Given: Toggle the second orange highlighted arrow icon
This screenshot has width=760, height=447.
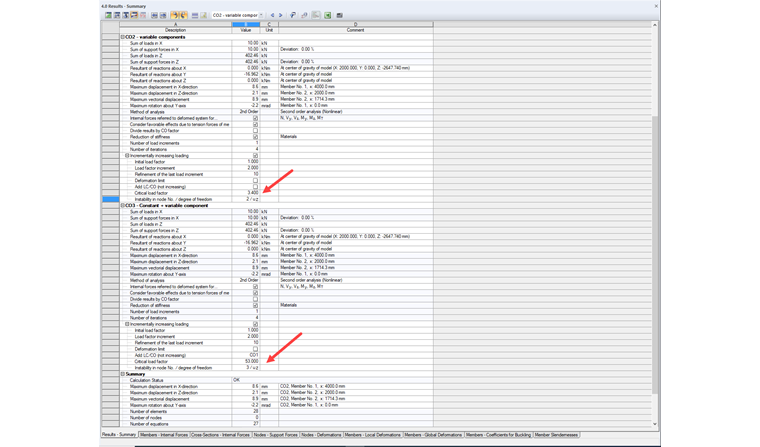Looking at the screenshot, I should click(183, 15).
